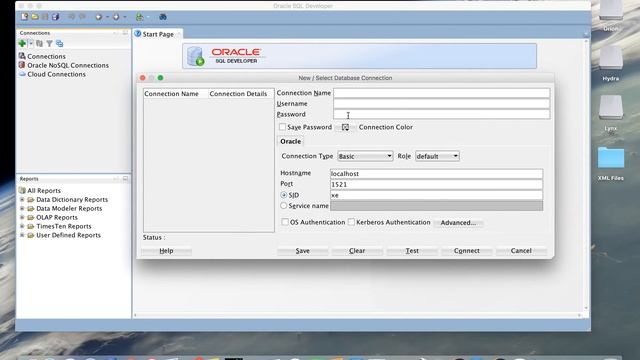
Task: Click the Refresh icon in Connections panel
Action: pyautogui.click(x=39, y=43)
